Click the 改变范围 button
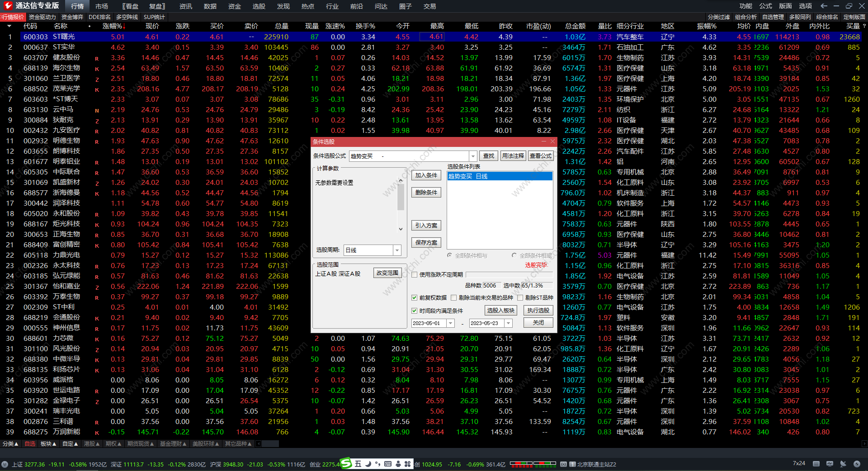Screen dimensions: 868x471 click(387, 273)
